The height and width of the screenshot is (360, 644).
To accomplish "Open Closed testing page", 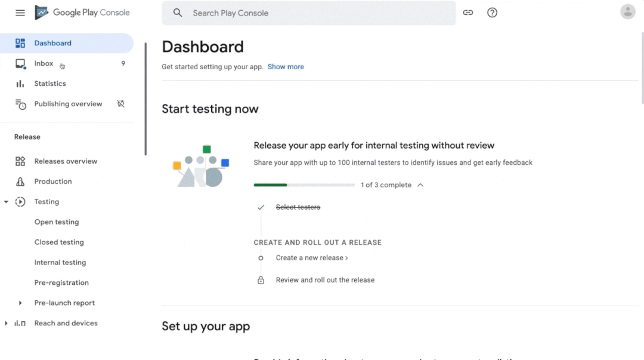I will point(59,242).
